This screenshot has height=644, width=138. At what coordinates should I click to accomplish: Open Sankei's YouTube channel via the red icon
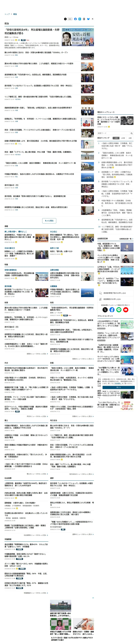pos(126,310)
